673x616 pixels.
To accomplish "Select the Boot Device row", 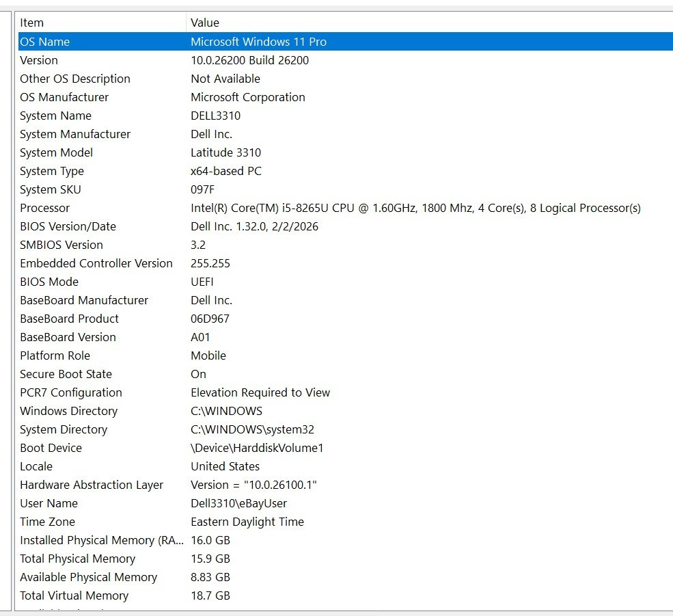I will click(x=346, y=448).
